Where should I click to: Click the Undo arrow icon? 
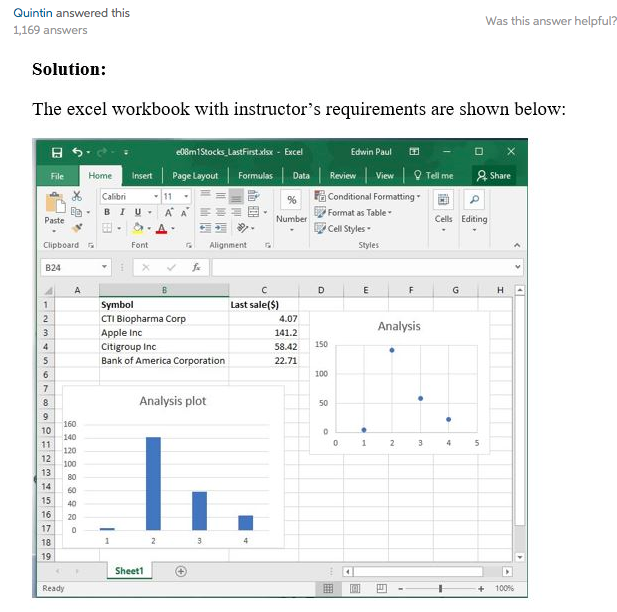tap(78, 152)
